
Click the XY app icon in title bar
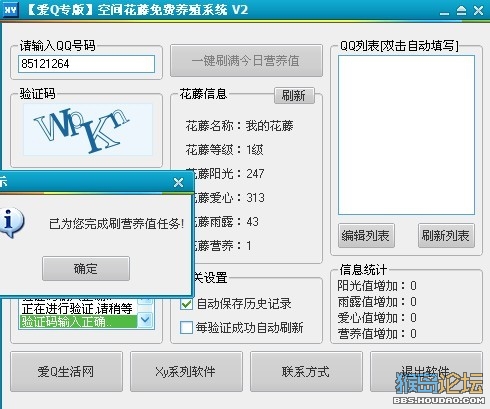tap(10, 9)
